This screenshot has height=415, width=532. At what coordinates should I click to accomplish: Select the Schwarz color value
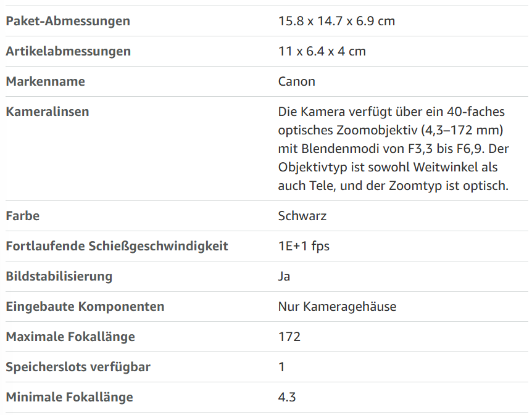(302, 216)
